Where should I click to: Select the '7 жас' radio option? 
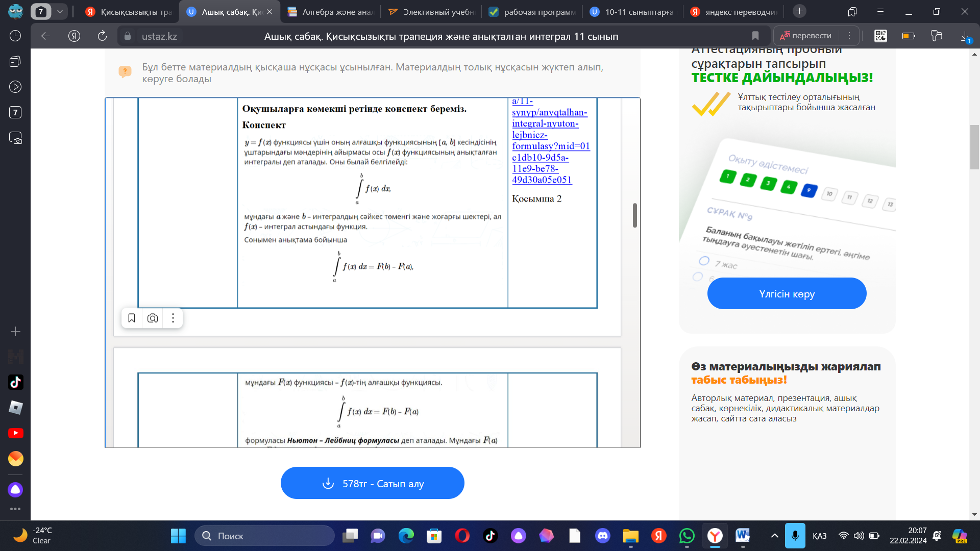point(704,261)
